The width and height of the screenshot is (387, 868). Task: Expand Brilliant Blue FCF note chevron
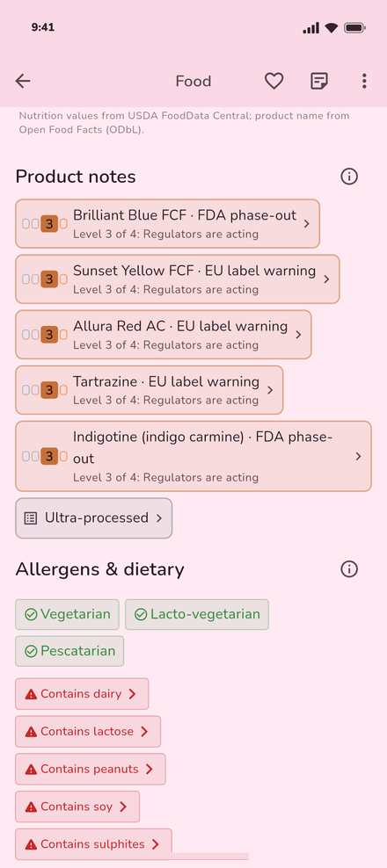(307, 224)
